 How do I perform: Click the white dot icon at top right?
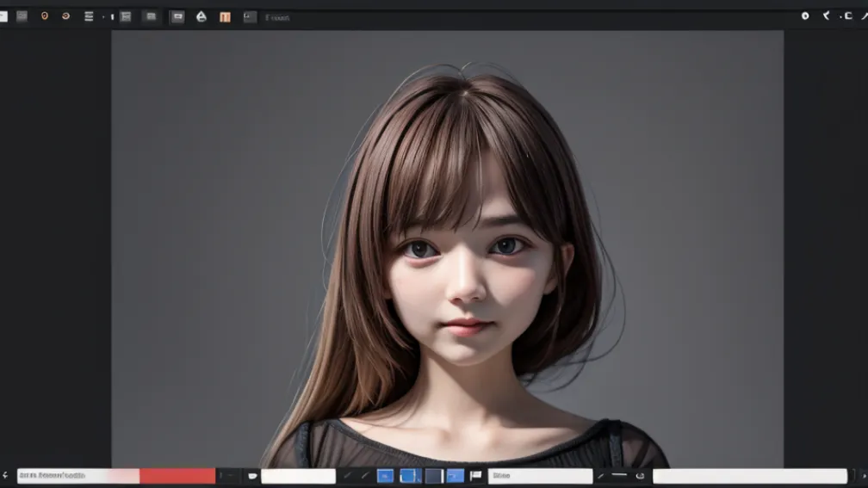click(x=805, y=16)
